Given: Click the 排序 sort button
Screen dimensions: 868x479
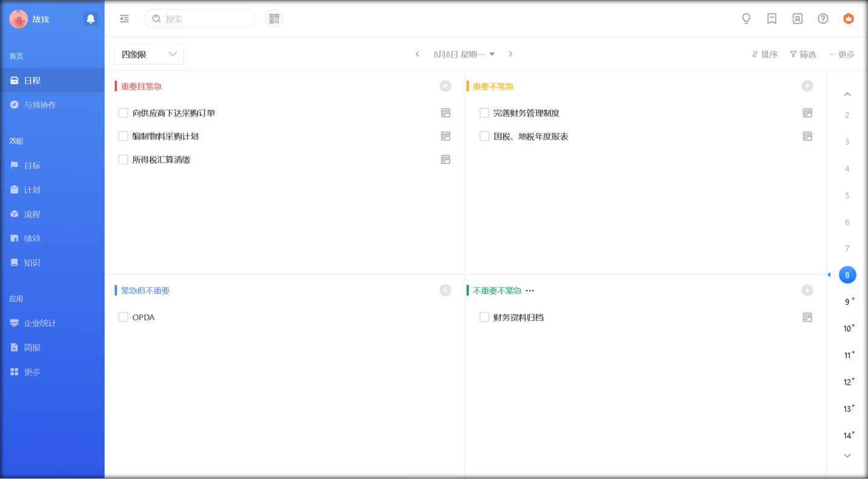Looking at the screenshot, I should tap(765, 54).
